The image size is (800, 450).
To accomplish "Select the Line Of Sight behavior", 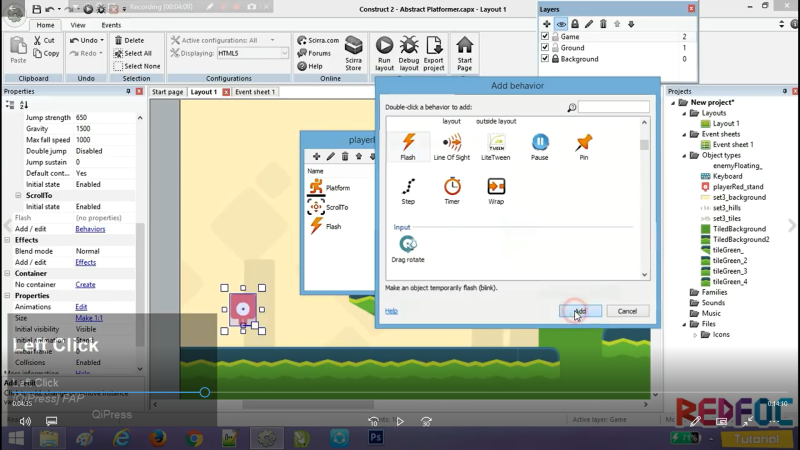I will [x=452, y=147].
